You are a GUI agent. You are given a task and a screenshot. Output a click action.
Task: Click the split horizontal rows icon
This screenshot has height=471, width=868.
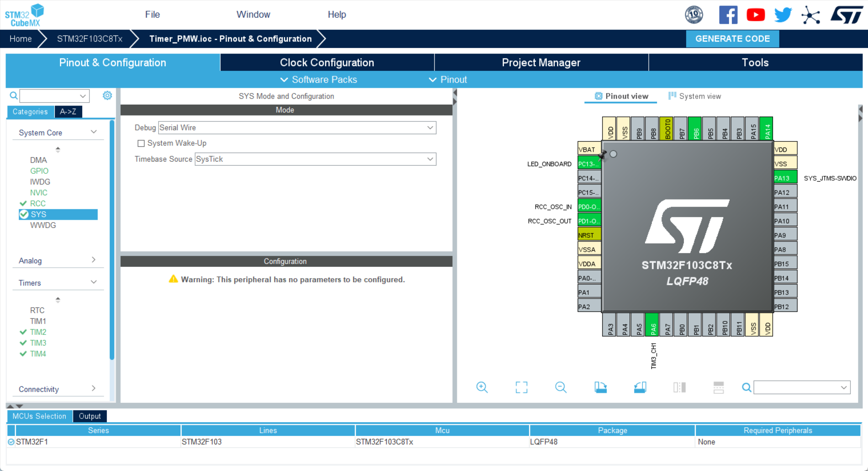tap(719, 387)
